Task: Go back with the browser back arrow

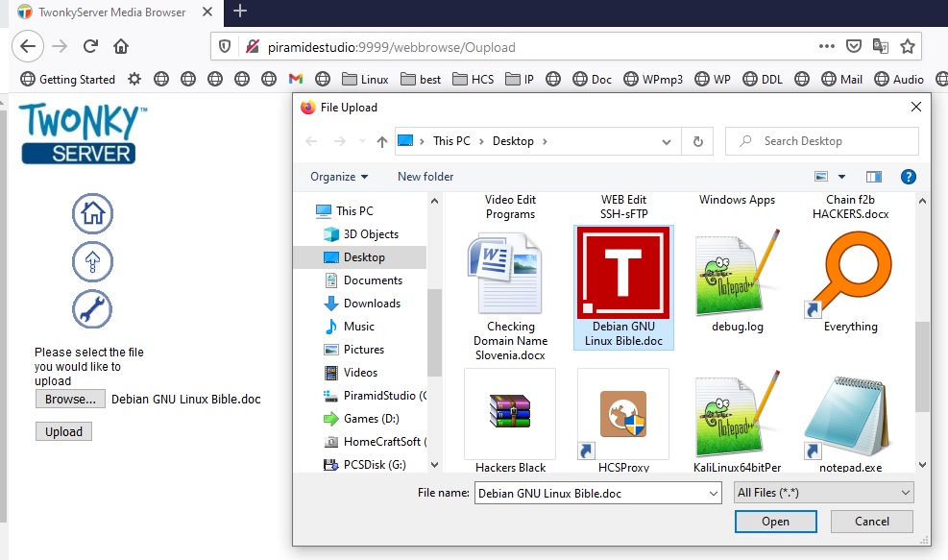Action: point(28,46)
